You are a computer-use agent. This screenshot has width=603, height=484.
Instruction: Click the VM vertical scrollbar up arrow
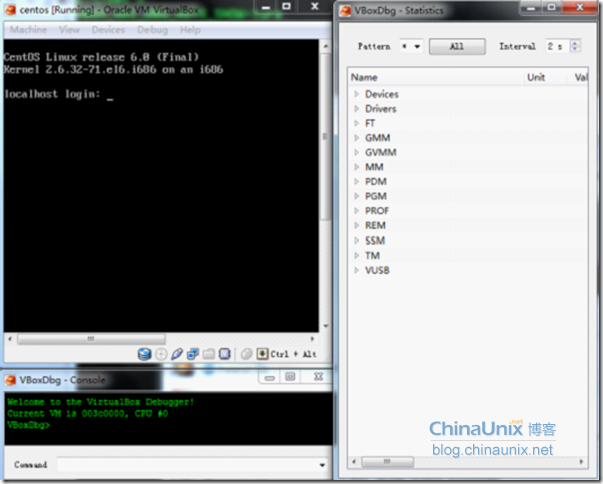tap(326, 47)
